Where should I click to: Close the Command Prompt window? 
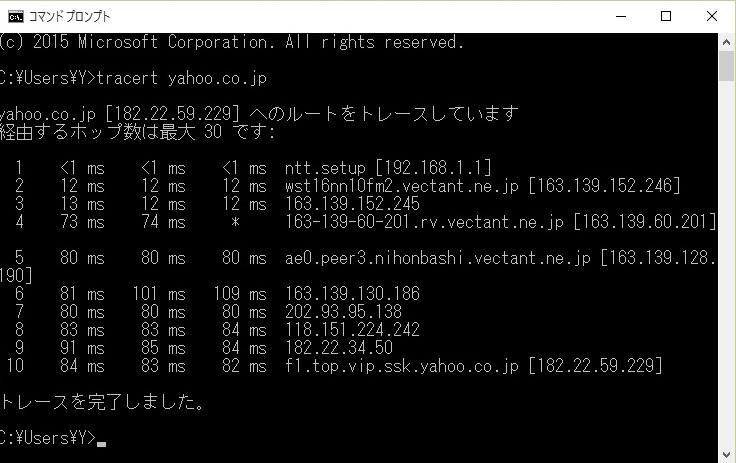pos(712,16)
